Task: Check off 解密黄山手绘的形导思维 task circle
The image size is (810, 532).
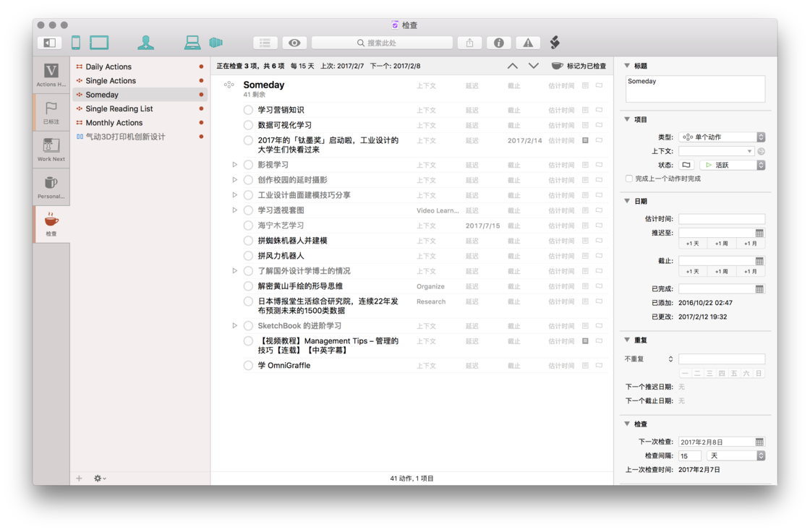Action: (x=248, y=286)
